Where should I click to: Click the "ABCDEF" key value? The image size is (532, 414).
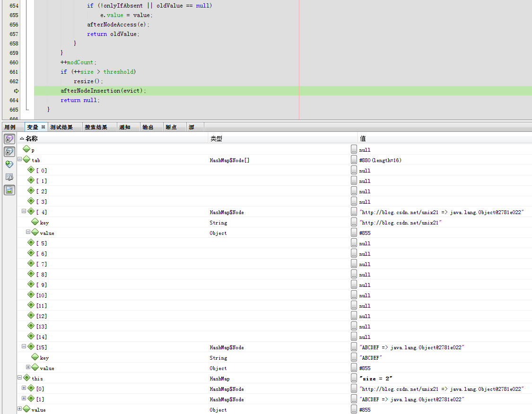click(x=371, y=358)
